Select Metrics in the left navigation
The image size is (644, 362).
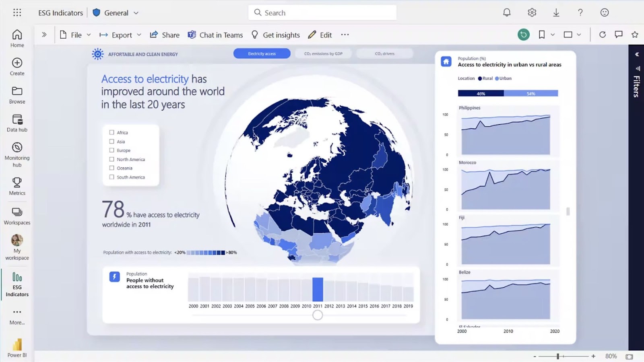coord(17,186)
